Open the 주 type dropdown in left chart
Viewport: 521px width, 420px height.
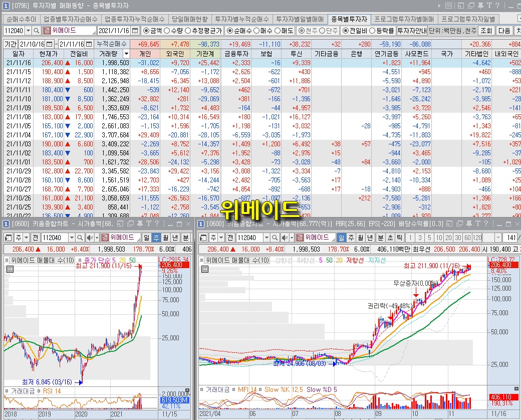[26, 238]
